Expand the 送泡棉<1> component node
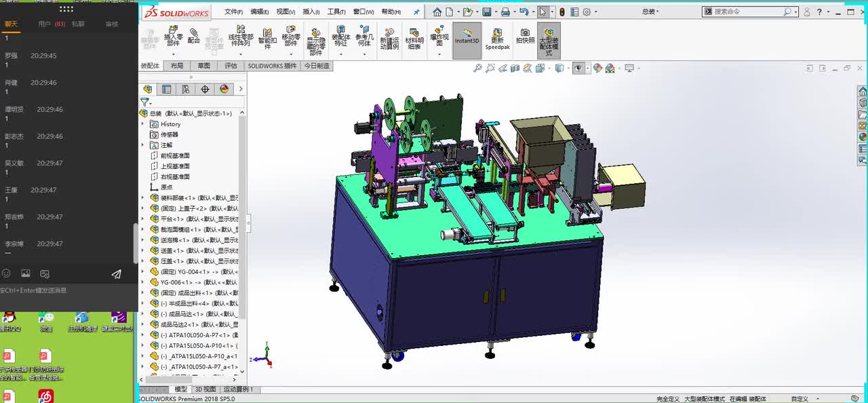The image size is (868, 403). [x=143, y=240]
